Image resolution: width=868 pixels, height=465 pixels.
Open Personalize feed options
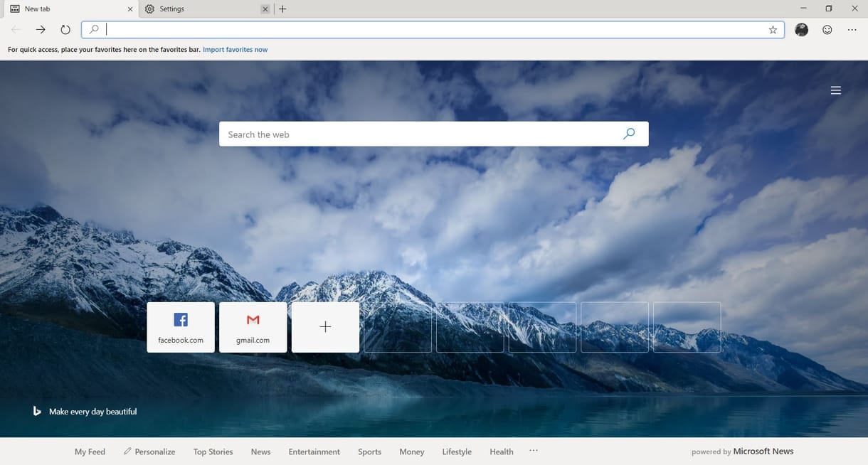click(x=149, y=451)
